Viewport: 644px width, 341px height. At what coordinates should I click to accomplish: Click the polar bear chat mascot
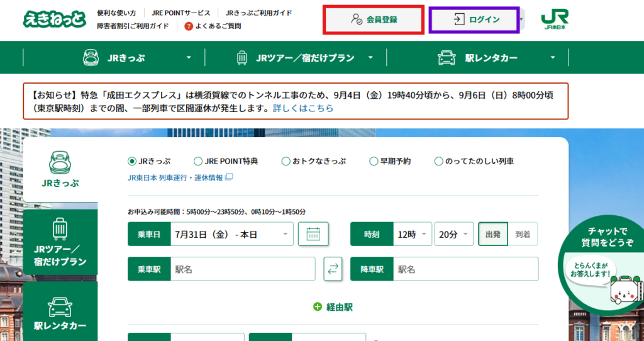pyautogui.click(x=626, y=289)
